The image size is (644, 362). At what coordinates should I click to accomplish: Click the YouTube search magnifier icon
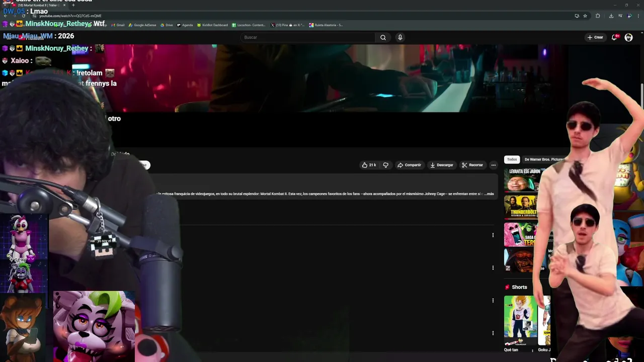coord(383,37)
